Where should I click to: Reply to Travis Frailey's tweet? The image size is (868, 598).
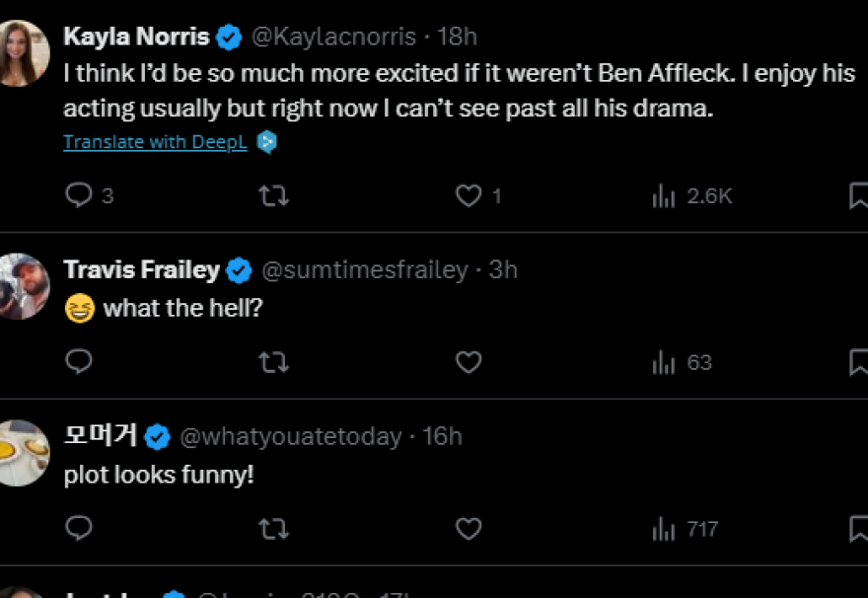[x=79, y=362]
